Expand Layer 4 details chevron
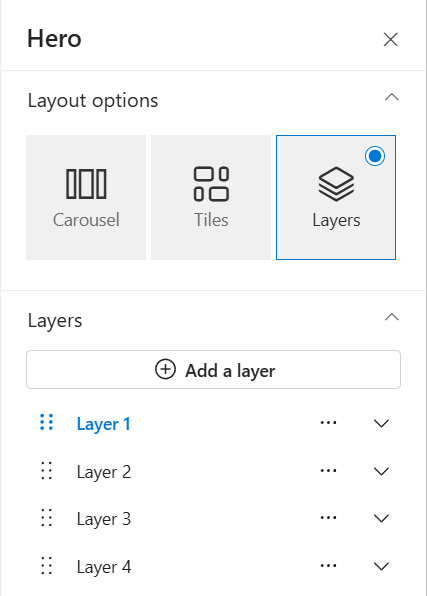The image size is (427, 596). (381, 566)
